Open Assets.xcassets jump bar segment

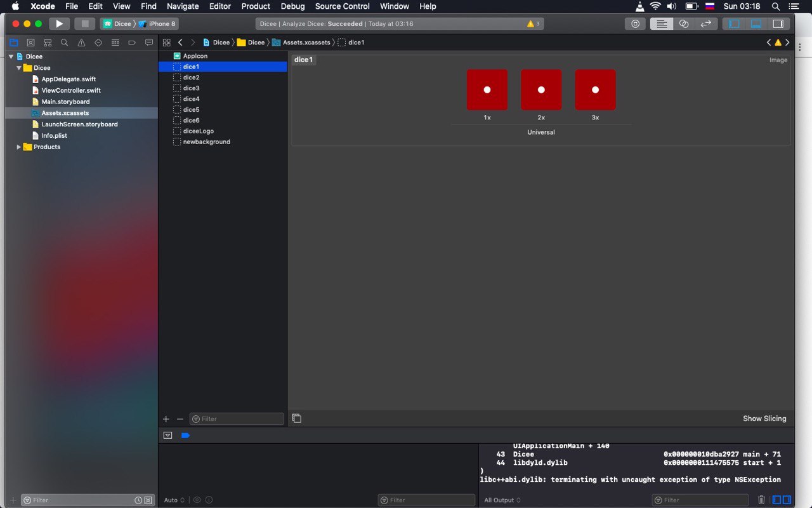[x=301, y=43]
